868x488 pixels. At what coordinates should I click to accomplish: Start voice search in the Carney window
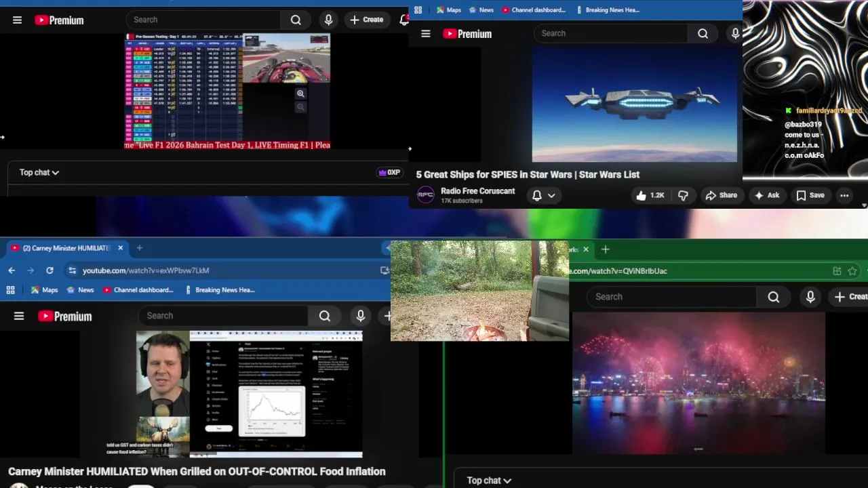361,316
